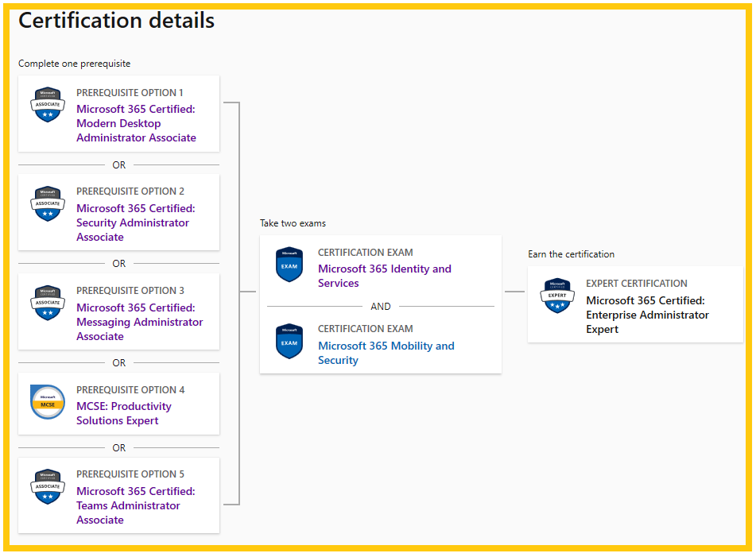756x557 pixels.
Task: Click the 'Complete one prerequisite' label
Action: coord(74,64)
